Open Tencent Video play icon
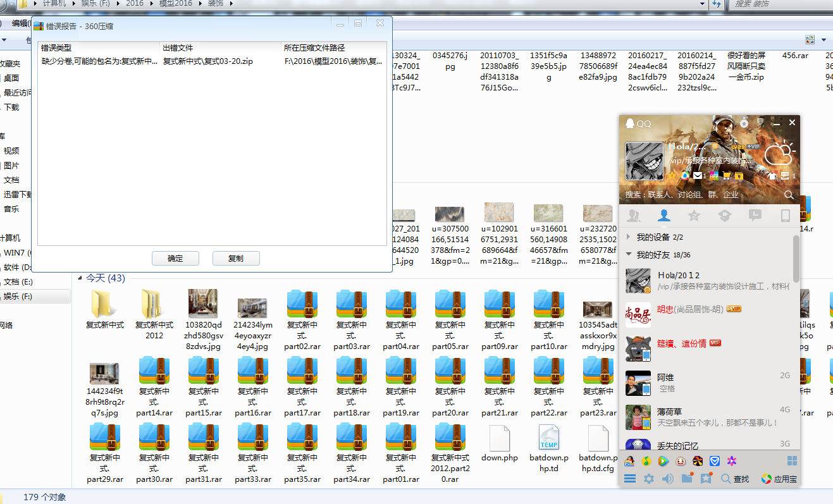This screenshot has width=833, height=504. point(663,461)
